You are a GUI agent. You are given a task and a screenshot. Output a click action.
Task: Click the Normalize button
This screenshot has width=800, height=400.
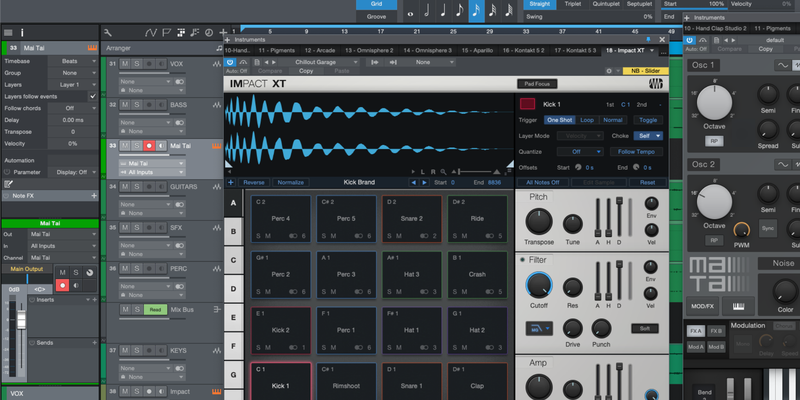290,183
